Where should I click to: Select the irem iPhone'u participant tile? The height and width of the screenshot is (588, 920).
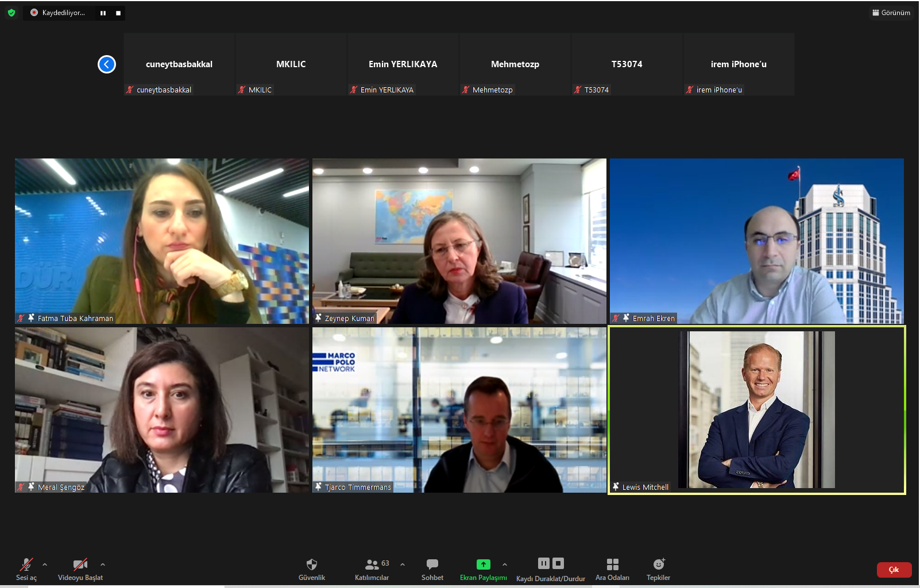pyautogui.click(x=739, y=64)
